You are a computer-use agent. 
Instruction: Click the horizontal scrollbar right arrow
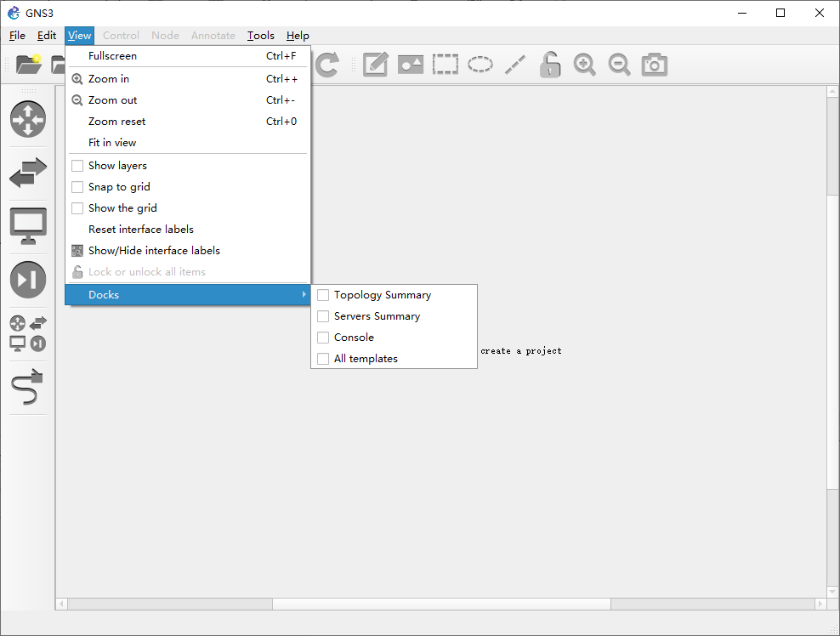tap(820, 604)
